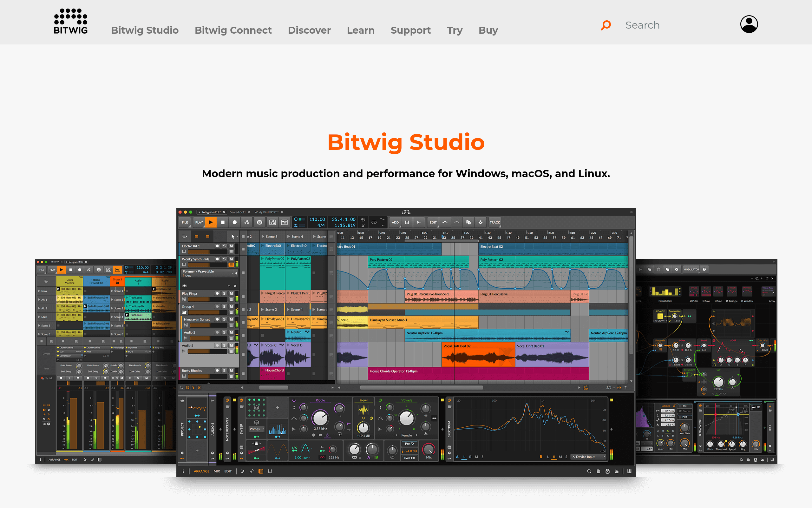Viewport: 812px width, 508px height.
Task: Open the PLAY options menu button
Action: (199, 222)
